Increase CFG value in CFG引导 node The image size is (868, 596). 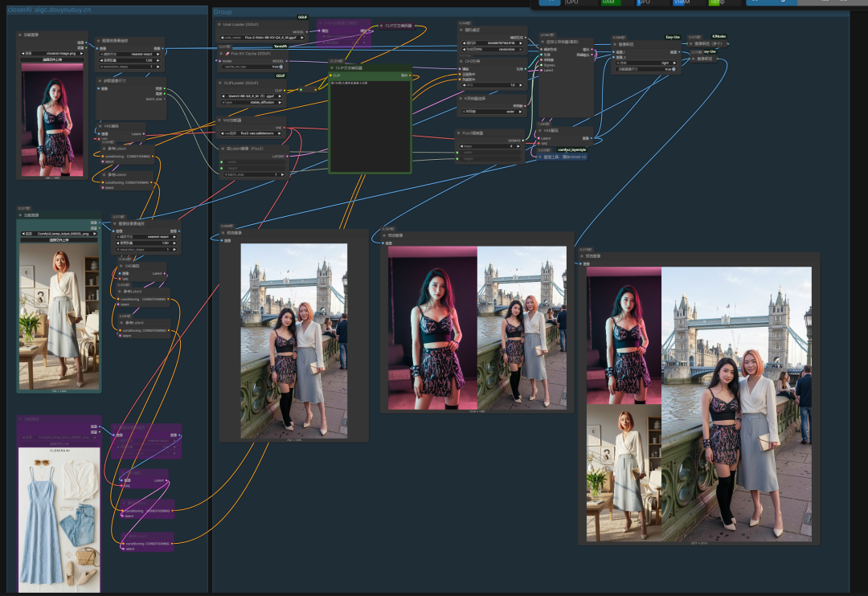tap(520, 85)
